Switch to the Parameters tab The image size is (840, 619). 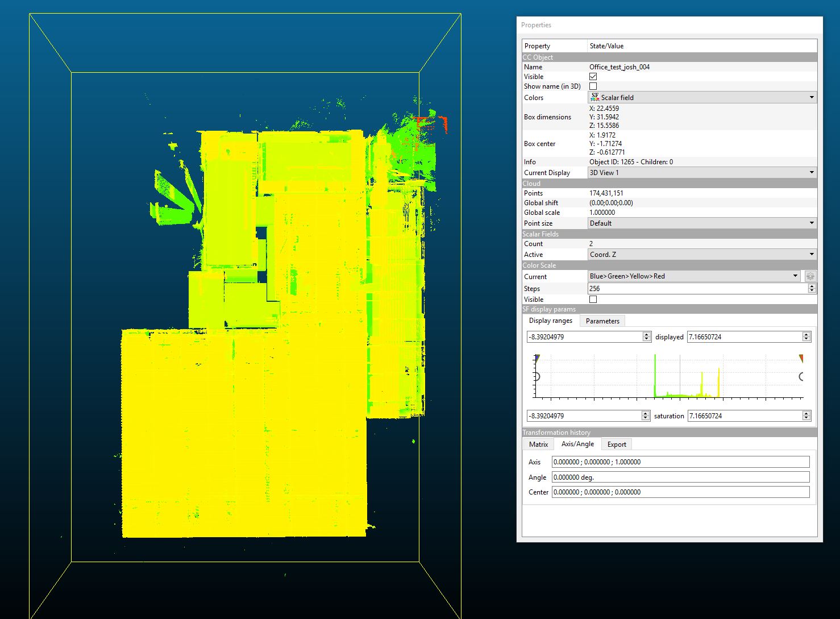602,321
